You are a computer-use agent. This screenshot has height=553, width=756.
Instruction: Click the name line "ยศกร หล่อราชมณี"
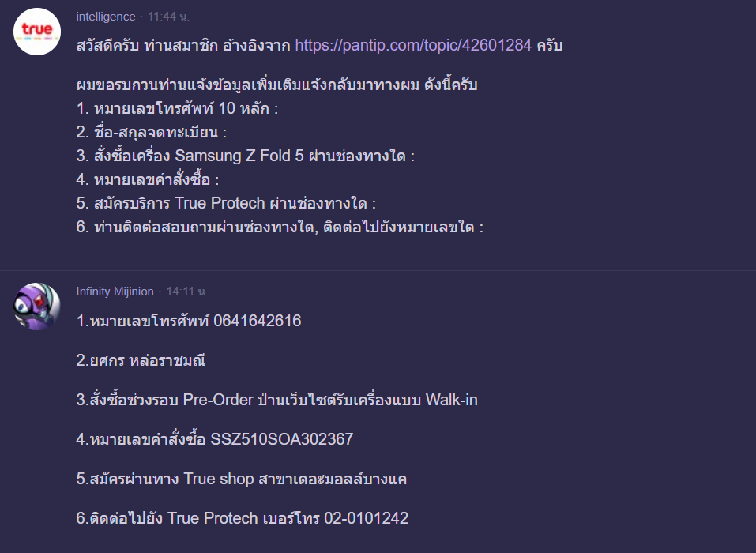point(141,360)
